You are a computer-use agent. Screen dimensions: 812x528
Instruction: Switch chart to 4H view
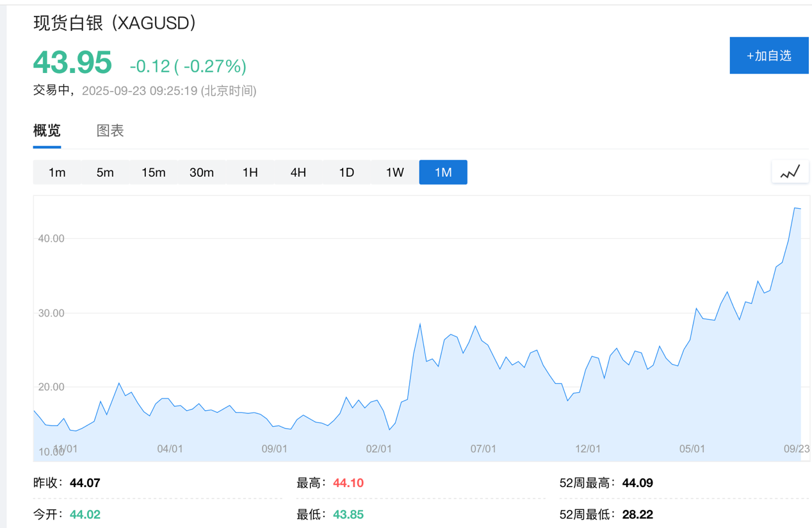298,172
